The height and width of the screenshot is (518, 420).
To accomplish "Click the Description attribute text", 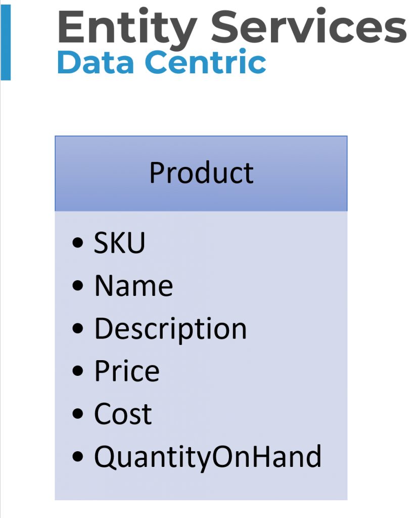I will tap(170, 329).
